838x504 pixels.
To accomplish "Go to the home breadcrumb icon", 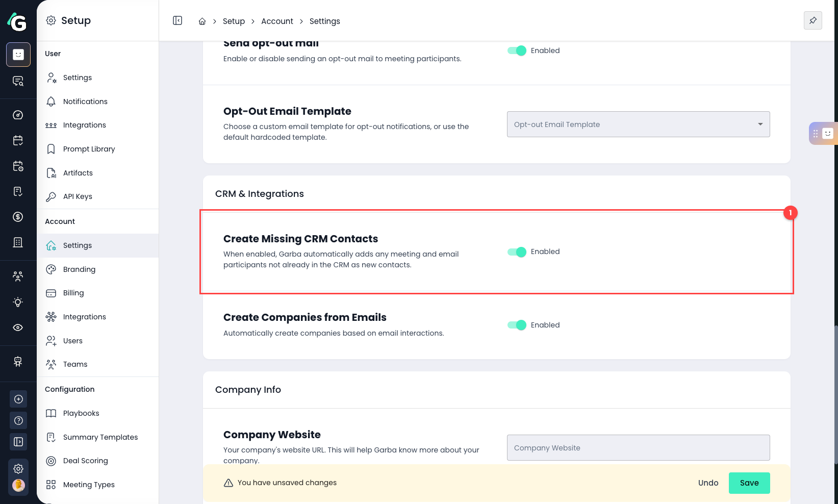I will pos(202,21).
